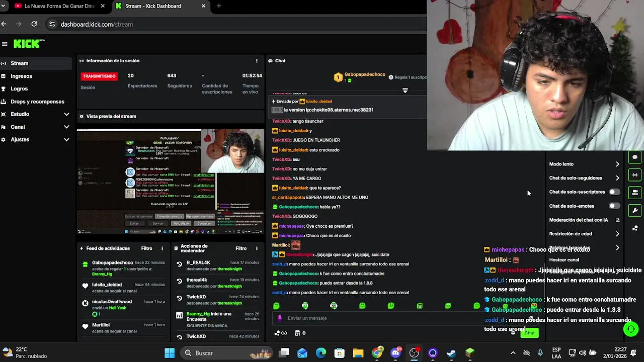Image resolution: width=644 pixels, height=362 pixels.
Task: Click the Windows Start button
Action: (x=170, y=353)
